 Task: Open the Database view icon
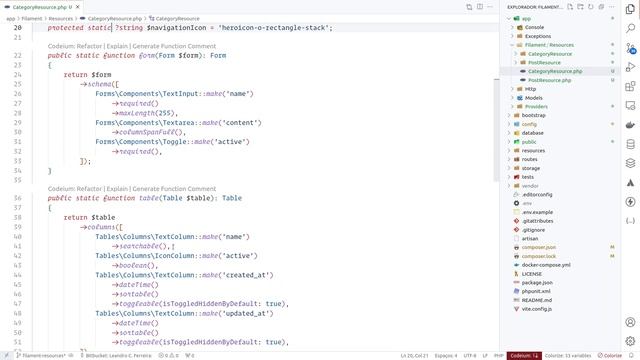click(x=630, y=144)
